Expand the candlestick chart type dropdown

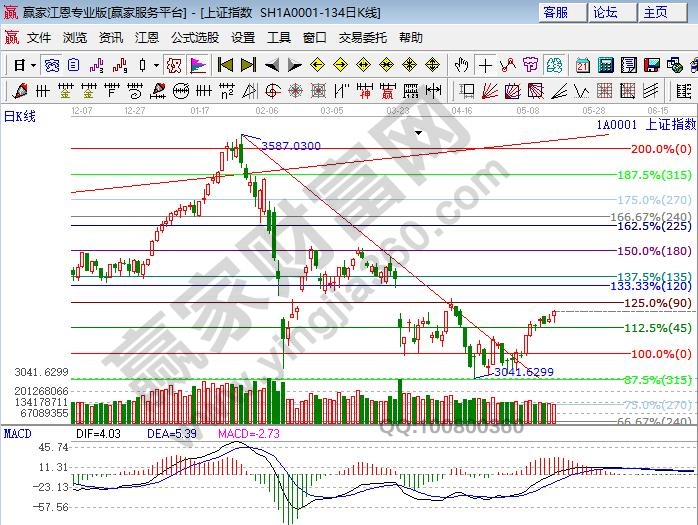[x=156, y=65]
